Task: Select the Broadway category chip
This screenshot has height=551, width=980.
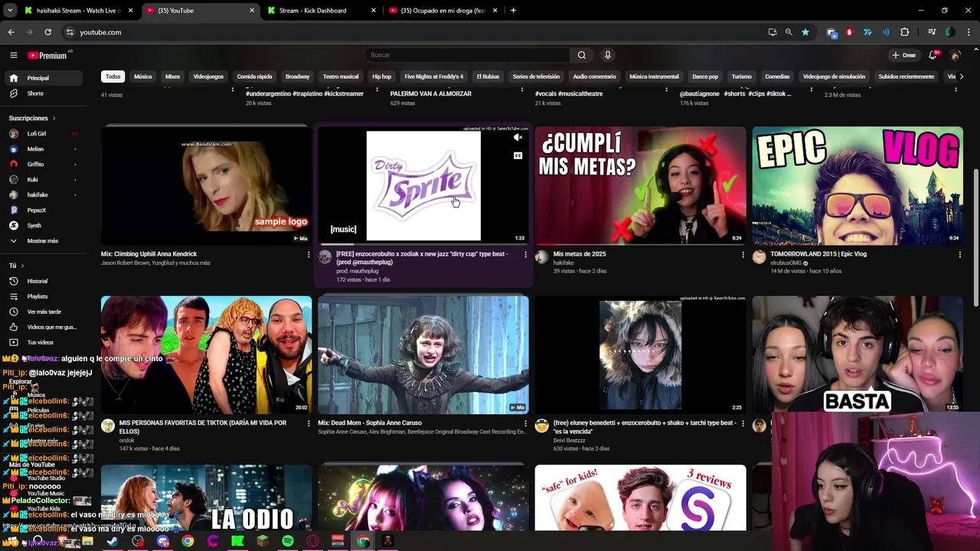Action: [297, 77]
